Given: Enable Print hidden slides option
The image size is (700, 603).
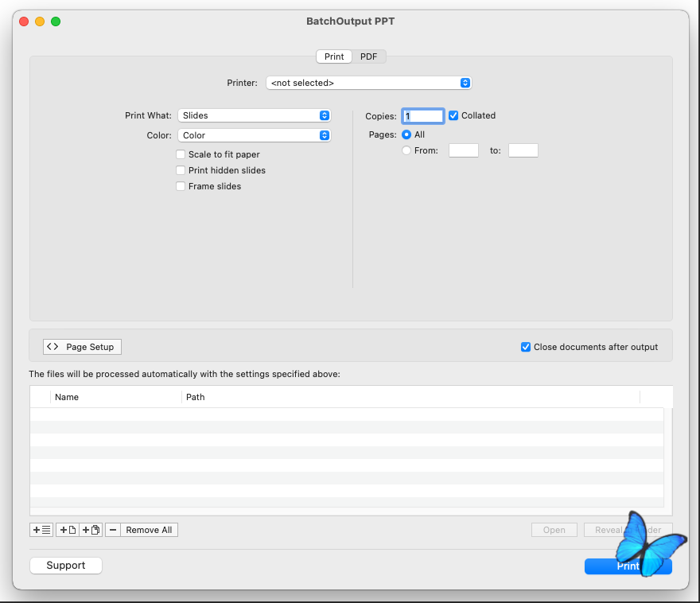Looking at the screenshot, I should (181, 170).
